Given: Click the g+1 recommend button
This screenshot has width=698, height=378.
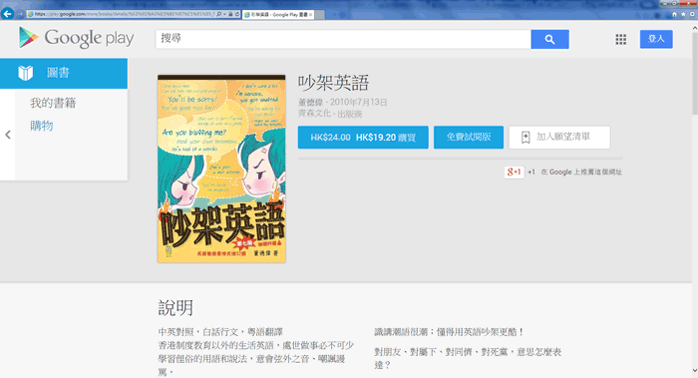Looking at the screenshot, I should point(514,172).
